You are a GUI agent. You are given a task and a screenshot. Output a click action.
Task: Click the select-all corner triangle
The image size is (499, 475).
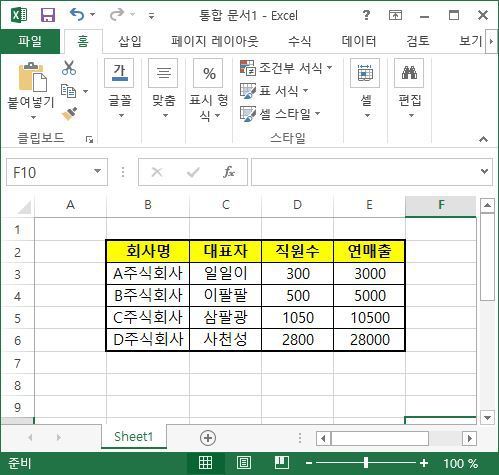pos(24,207)
